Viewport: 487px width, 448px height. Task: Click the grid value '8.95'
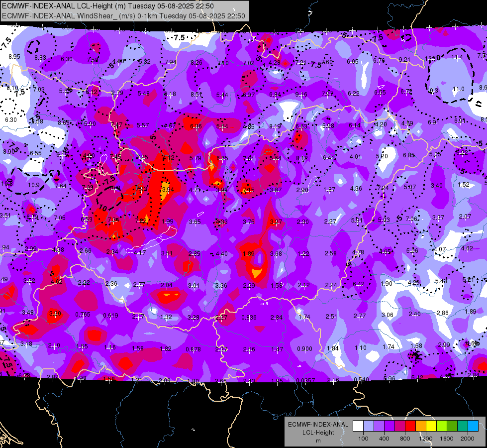click(x=14, y=57)
